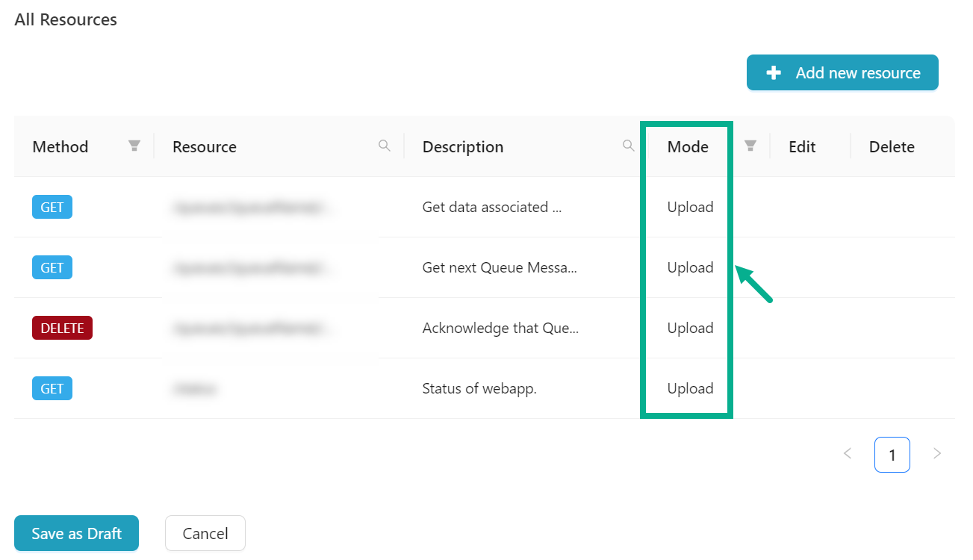Click the Resource column search icon
This screenshot has height=560, width=973.
[385, 146]
